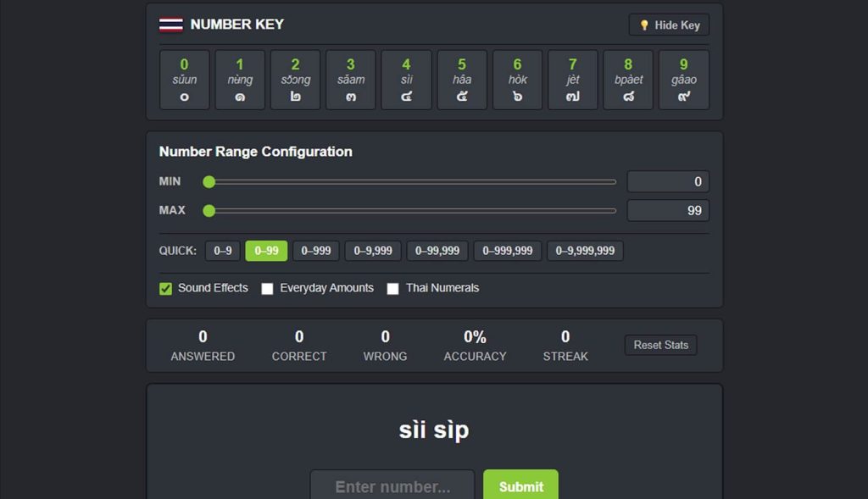Choose the 0–9,999 quick range
868x499 pixels.
373,251
